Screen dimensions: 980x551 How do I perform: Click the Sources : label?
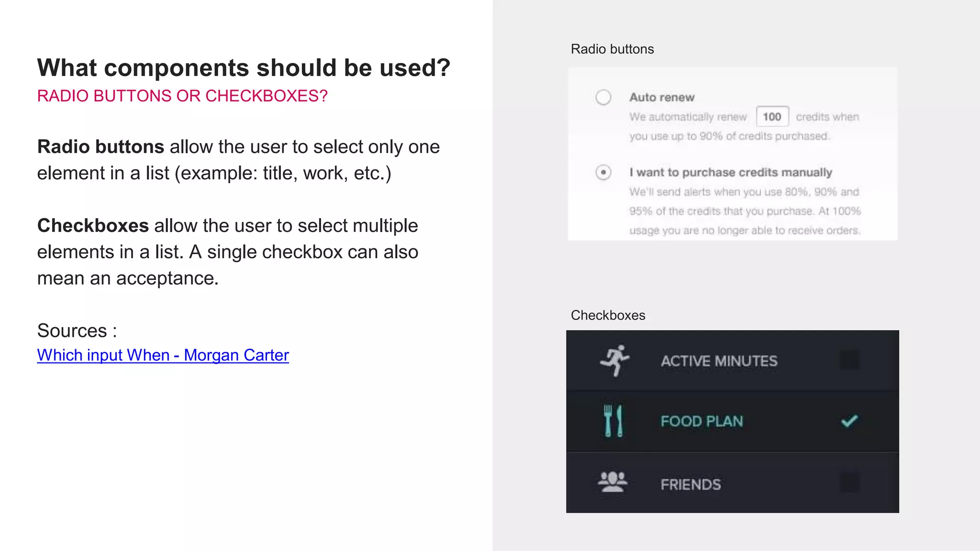(x=77, y=331)
